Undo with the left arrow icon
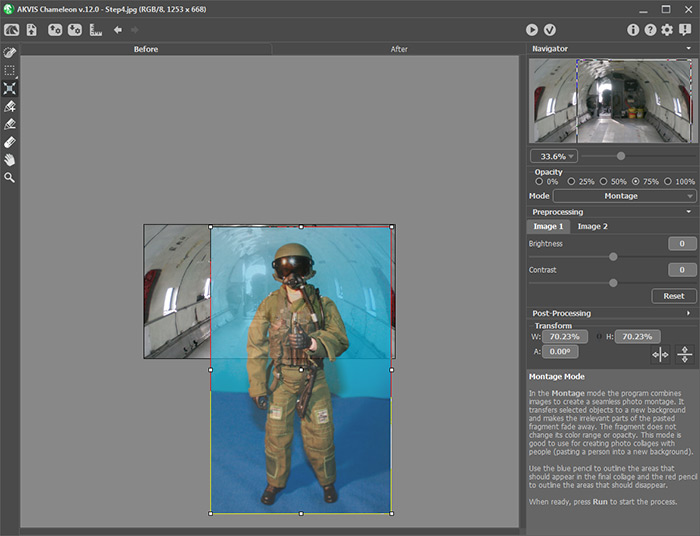700x536 pixels. [118, 30]
